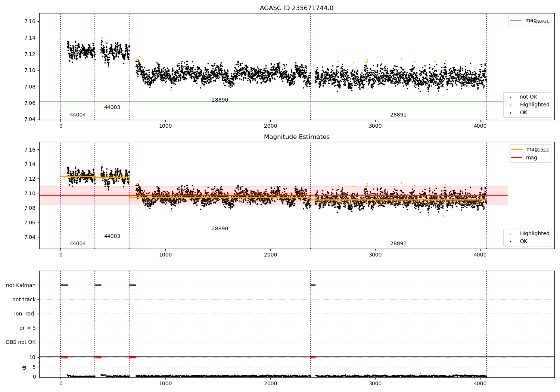Select the mag AGASC legend entry in top plot
Image resolution: width=560 pixels, height=392 pixels.
pyautogui.click(x=530, y=21)
